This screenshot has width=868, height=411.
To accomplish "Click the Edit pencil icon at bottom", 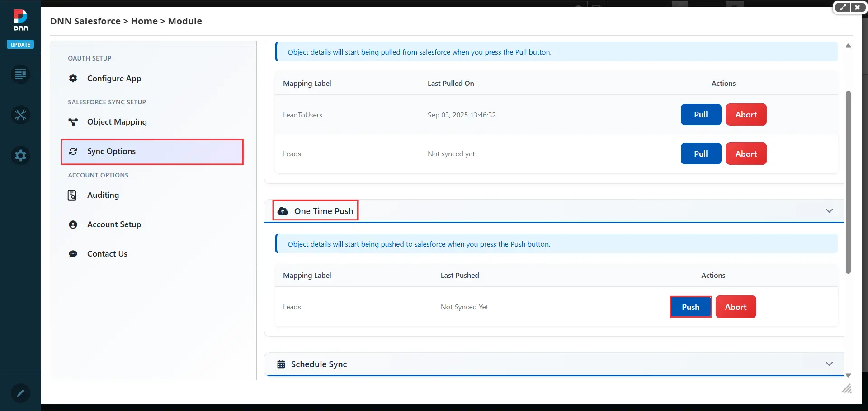I will click(20, 393).
